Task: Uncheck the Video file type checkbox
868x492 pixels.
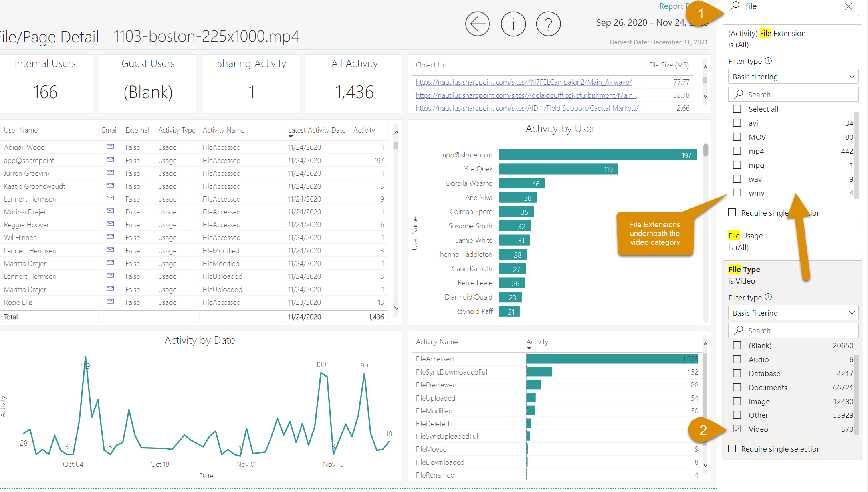Action: (737, 429)
